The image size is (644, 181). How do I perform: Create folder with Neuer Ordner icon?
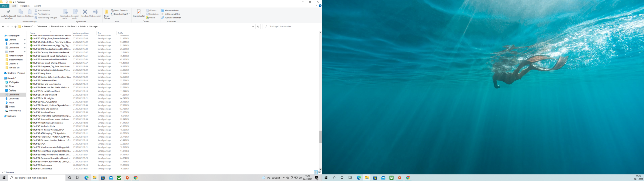107,12
